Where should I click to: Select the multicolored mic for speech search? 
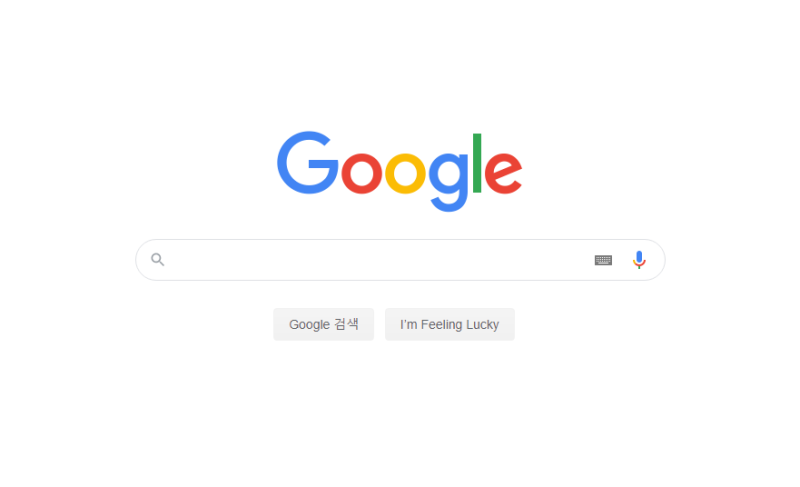(x=639, y=260)
